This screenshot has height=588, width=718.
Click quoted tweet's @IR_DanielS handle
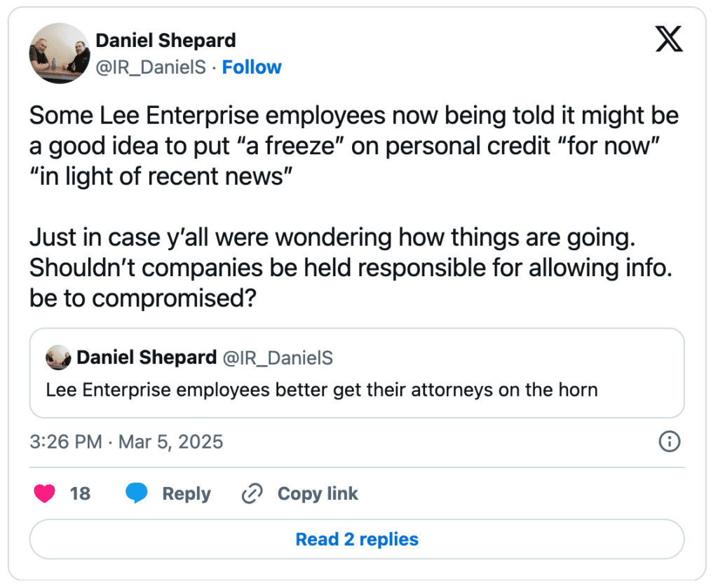point(278,358)
